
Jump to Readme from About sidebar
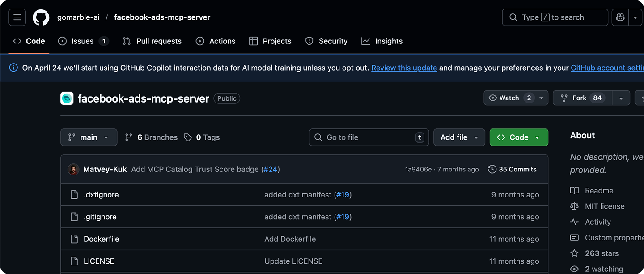pyautogui.click(x=592, y=191)
